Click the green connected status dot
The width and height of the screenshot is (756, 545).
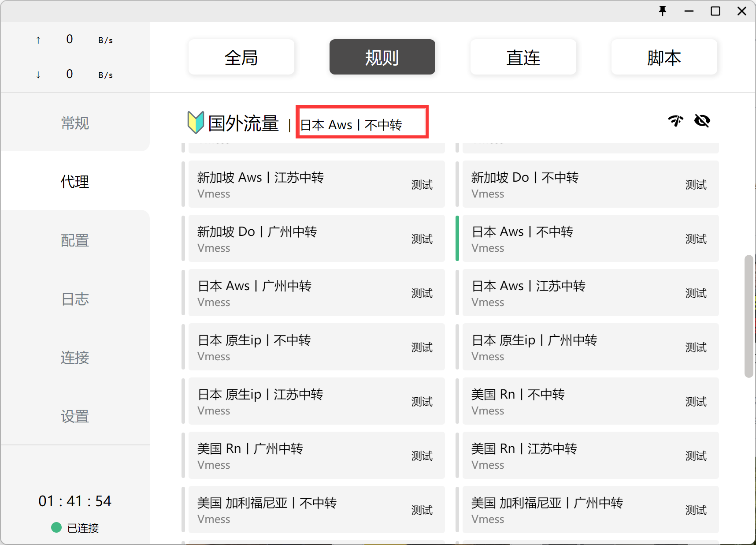(x=56, y=527)
